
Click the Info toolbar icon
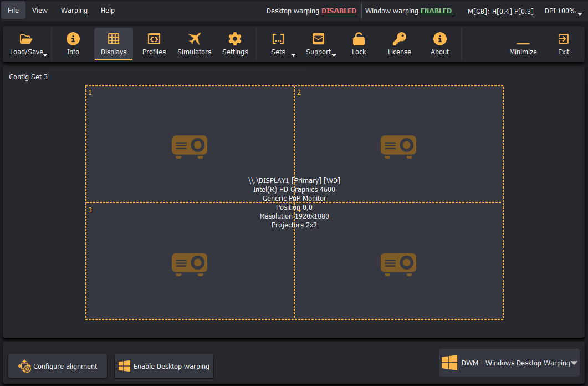coord(73,39)
